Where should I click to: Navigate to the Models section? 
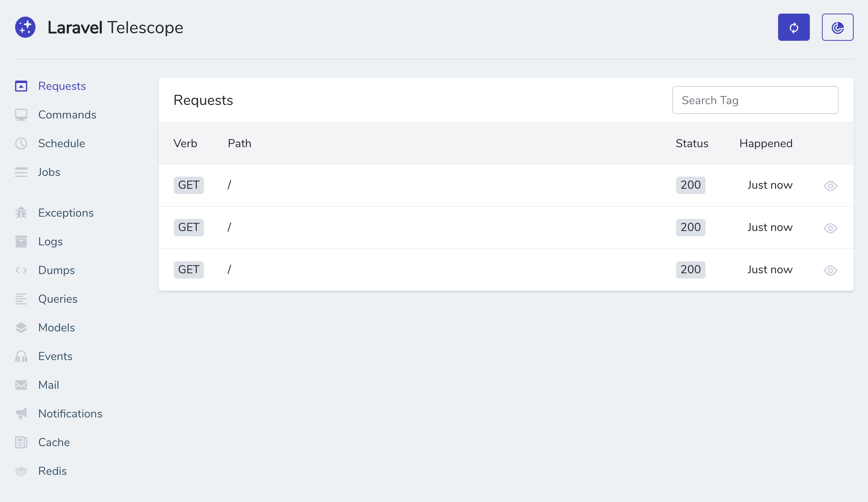click(56, 328)
